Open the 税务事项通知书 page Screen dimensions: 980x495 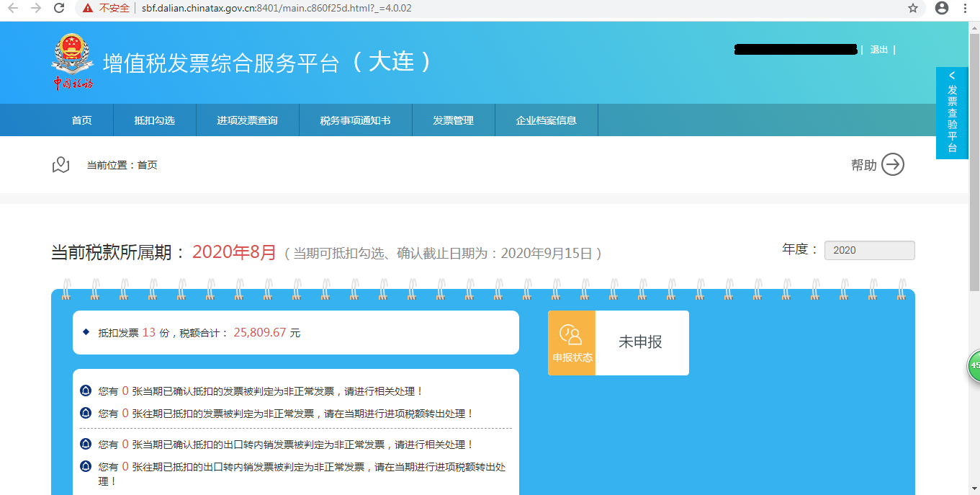tap(355, 120)
